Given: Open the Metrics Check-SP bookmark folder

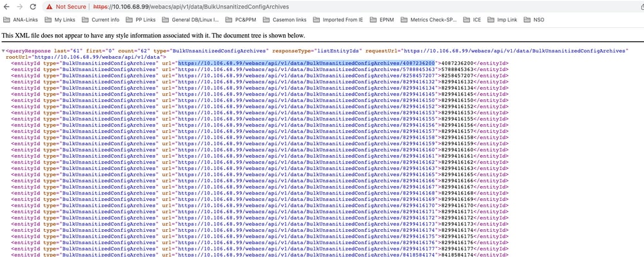Looking at the screenshot, I should (x=429, y=19).
